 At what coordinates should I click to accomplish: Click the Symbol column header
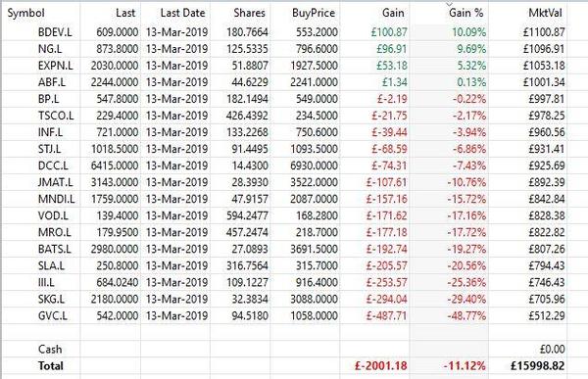click(x=25, y=13)
